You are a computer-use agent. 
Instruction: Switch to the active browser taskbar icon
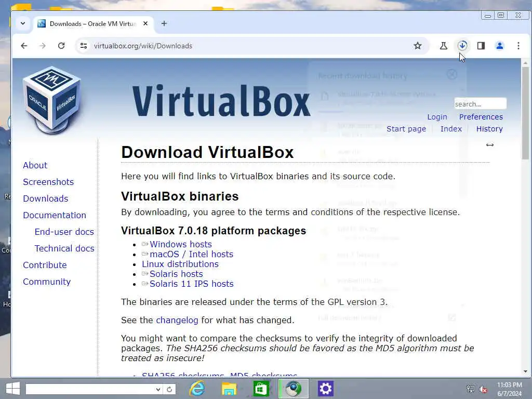293,389
